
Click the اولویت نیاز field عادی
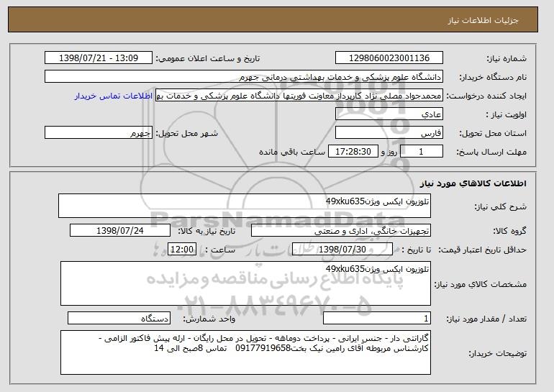tap(389, 114)
